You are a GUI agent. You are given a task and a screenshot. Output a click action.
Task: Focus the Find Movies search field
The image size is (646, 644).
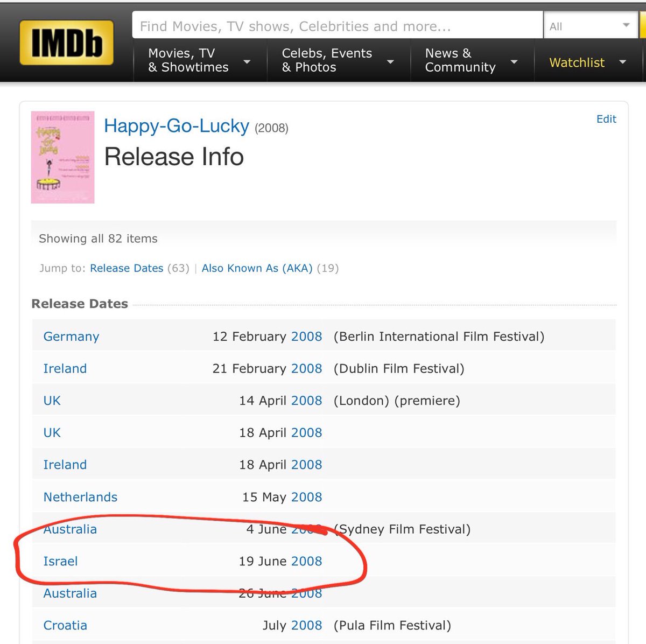pyautogui.click(x=338, y=26)
